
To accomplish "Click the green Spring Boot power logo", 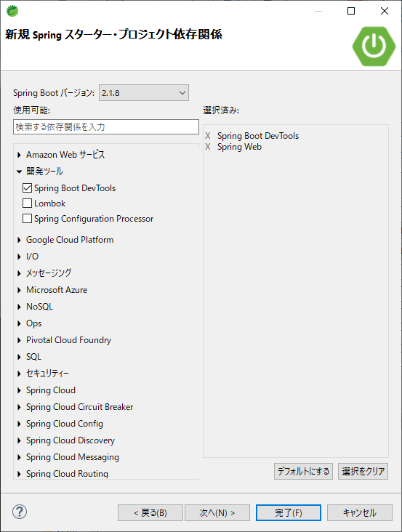I will point(374,46).
